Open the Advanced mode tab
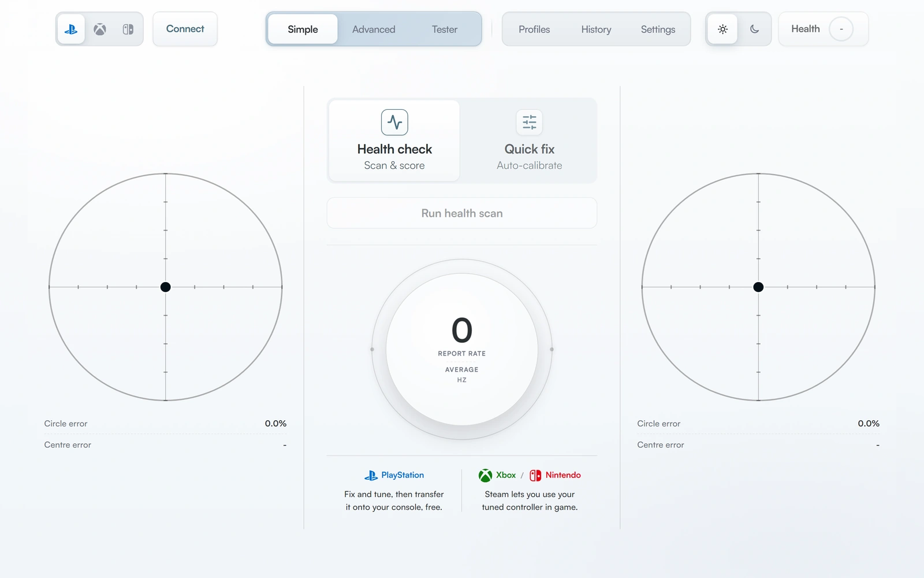Screen dimensions: 924x578 click(x=374, y=29)
